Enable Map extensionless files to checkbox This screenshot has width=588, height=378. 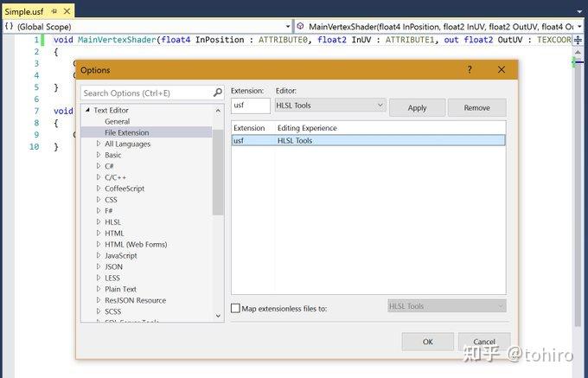coord(235,308)
